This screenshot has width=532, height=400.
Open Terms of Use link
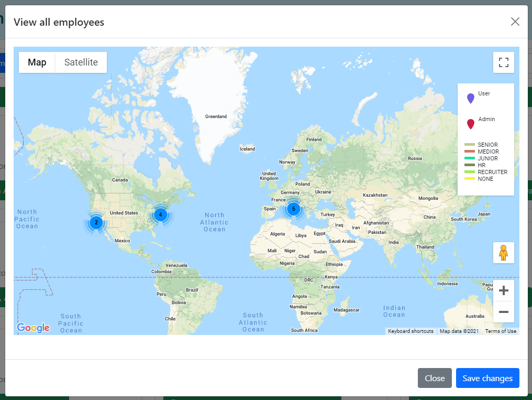[501, 331]
